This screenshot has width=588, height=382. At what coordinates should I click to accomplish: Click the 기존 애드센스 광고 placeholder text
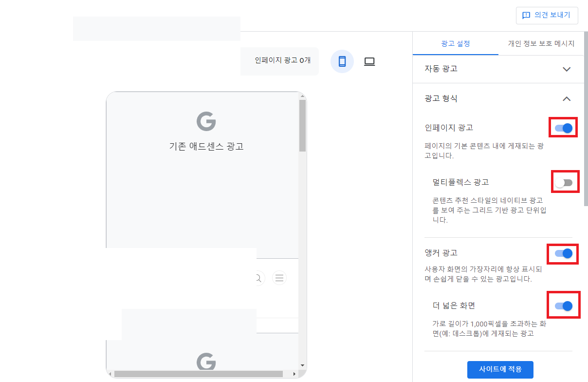pyautogui.click(x=206, y=146)
